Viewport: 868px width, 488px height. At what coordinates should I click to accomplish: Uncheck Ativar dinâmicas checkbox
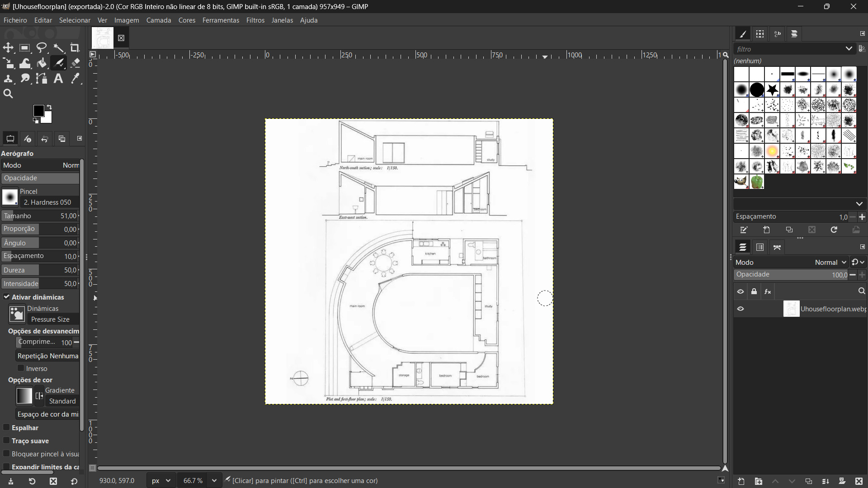pyautogui.click(x=6, y=297)
